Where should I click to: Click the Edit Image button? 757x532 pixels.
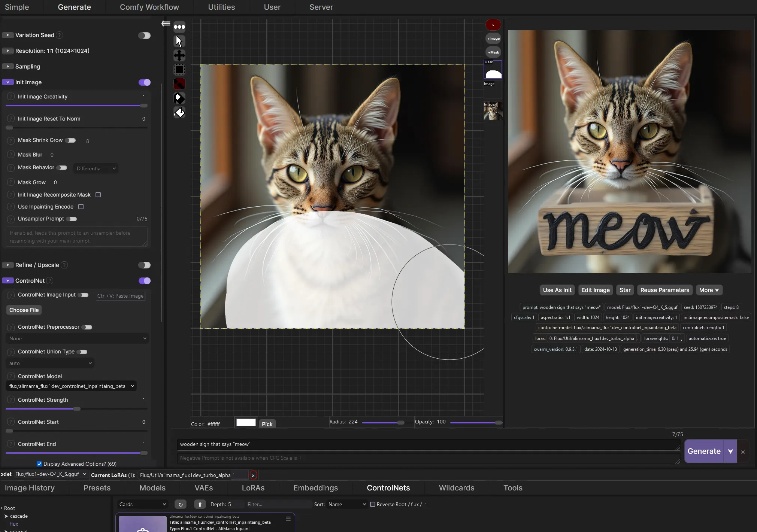pos(595,290)
